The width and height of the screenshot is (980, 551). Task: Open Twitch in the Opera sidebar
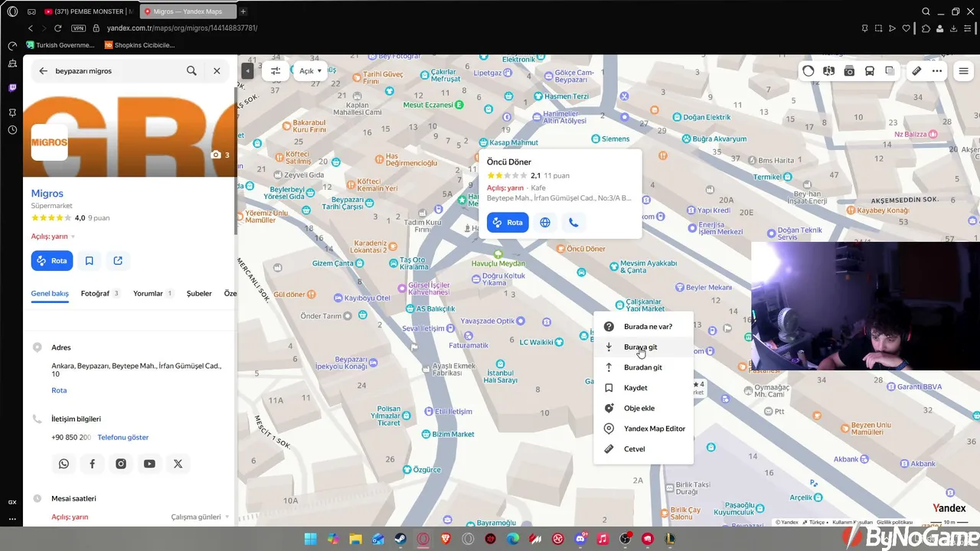[12, 88]
